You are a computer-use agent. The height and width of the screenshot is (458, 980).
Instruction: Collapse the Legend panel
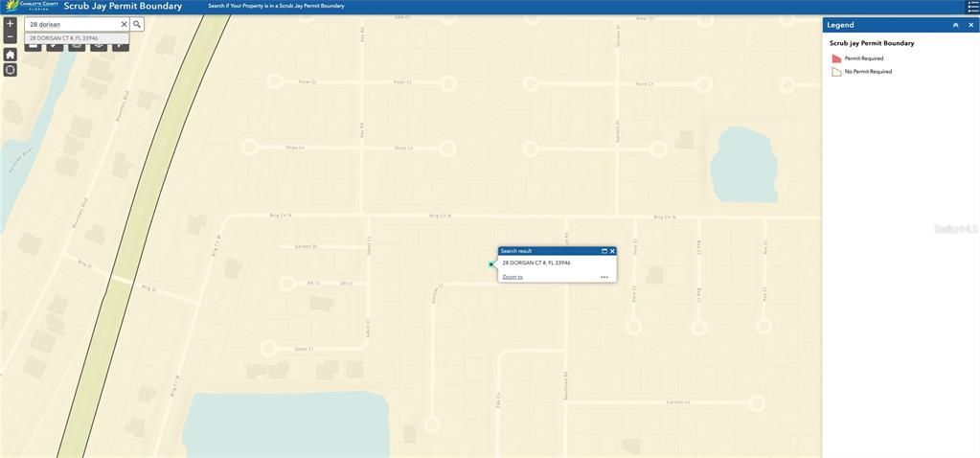955,25
